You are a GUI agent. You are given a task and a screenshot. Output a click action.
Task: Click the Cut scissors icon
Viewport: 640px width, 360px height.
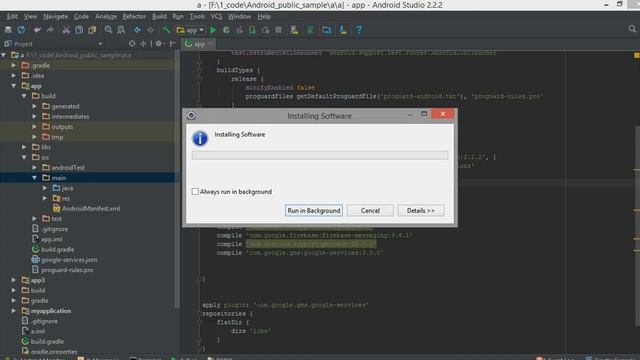[66, 30]
